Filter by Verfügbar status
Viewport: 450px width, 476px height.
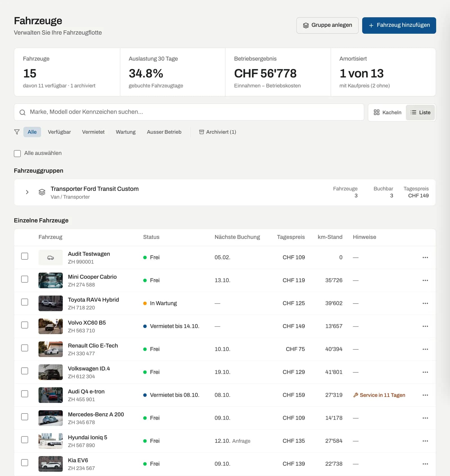[x=59, y=132]
